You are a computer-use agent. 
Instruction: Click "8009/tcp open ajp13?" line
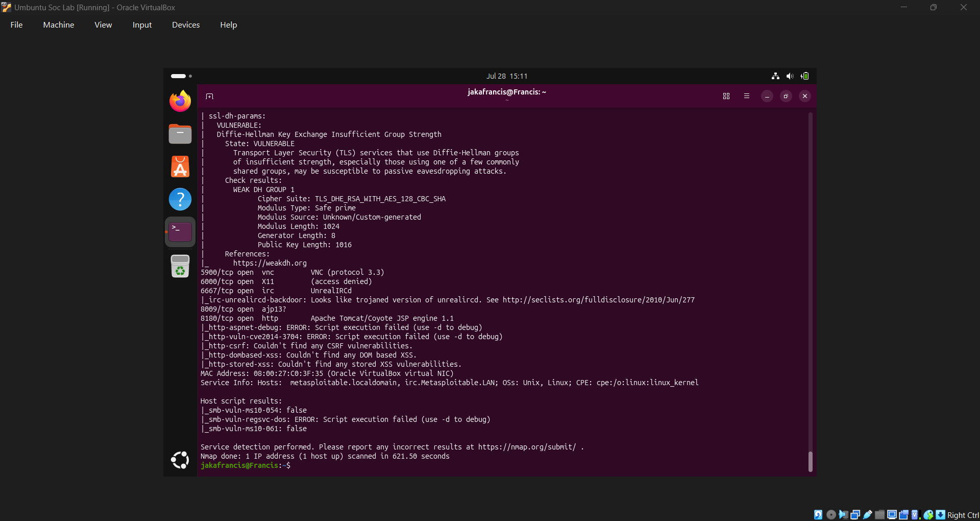[x=243, y=309]
